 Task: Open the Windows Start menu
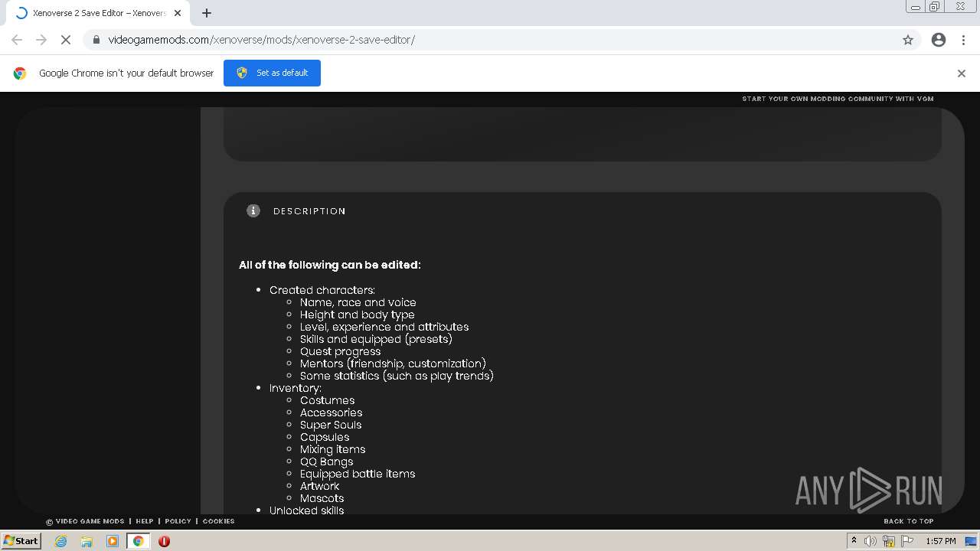click(x=21, y=540)
